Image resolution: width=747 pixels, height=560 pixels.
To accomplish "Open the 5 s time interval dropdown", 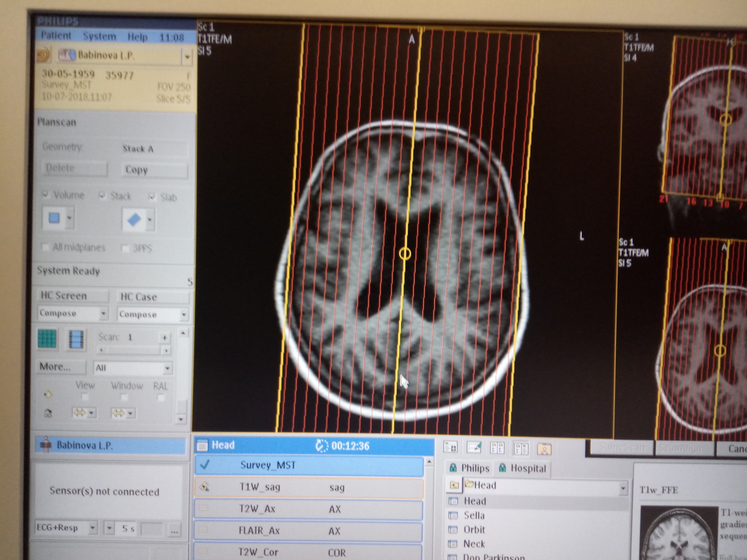I will [x=110, y=528].
